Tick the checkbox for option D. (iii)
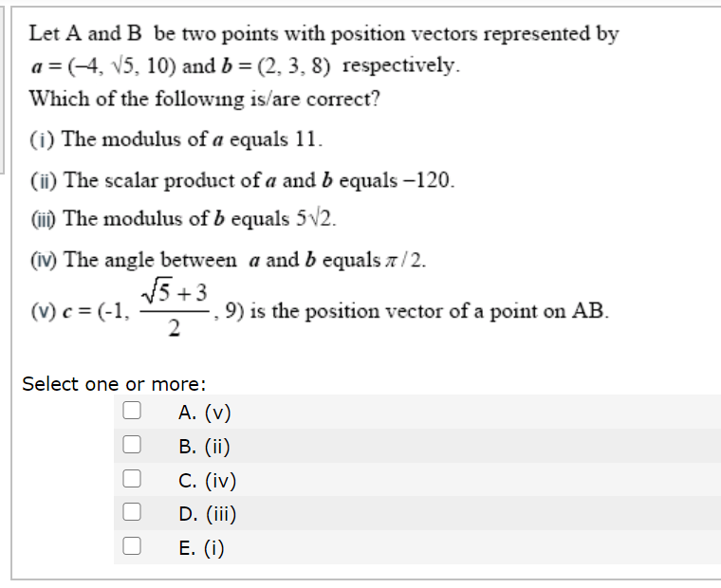This screenshot has width=721, height=588. (132, 512)
